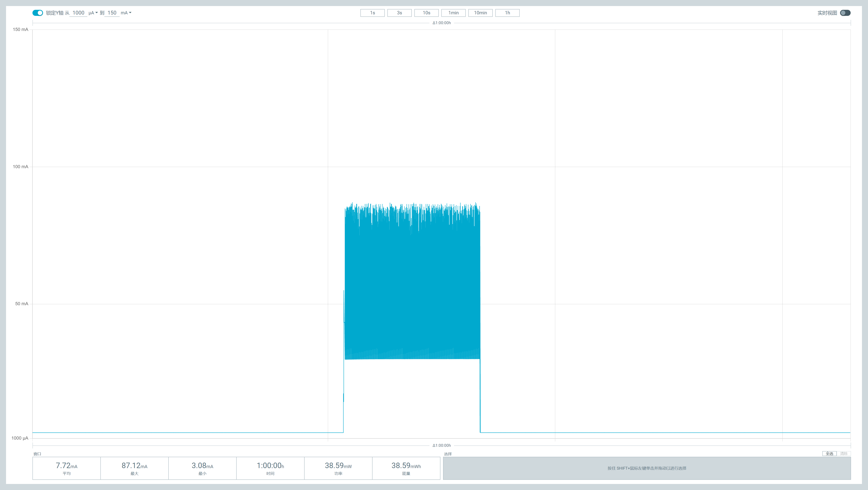Toggle the live view switch

pos(845,13)
